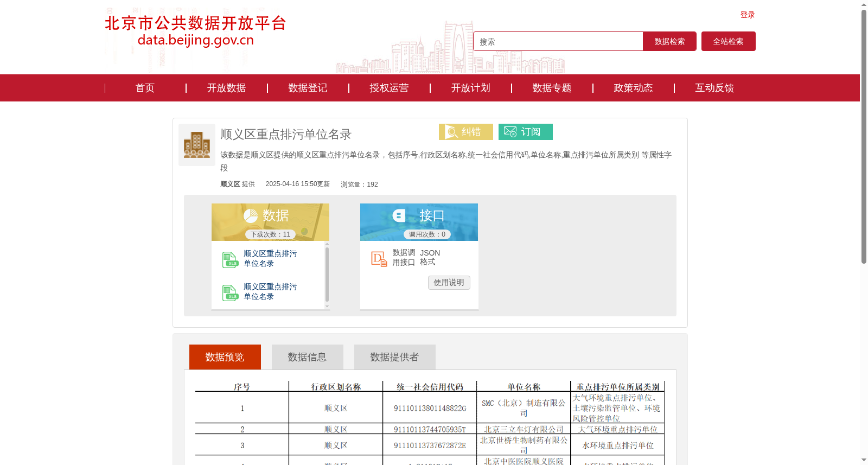The image size is (868, 465).
Task: Click the dataset building thumbnail icon
Action: coord(197,145)
